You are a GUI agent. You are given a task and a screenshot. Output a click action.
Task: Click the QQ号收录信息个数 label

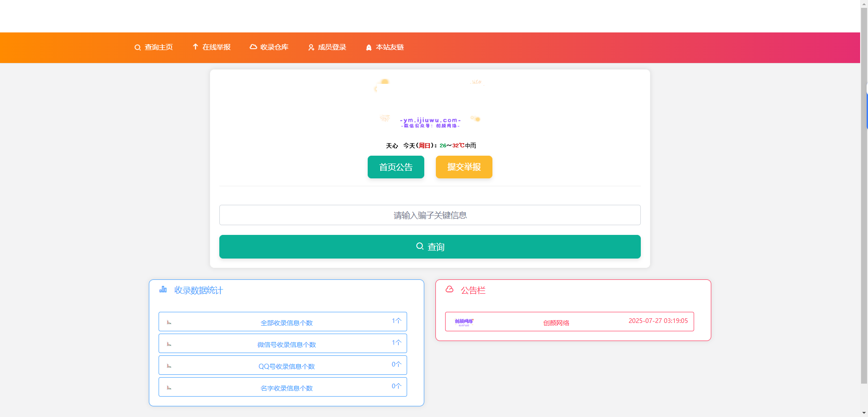coord(287,366)
